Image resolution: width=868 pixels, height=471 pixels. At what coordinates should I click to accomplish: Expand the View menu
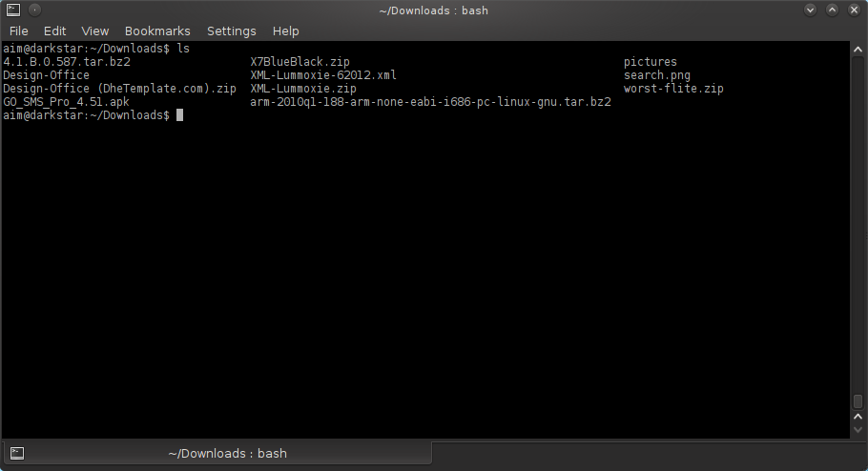coord(94,31)
